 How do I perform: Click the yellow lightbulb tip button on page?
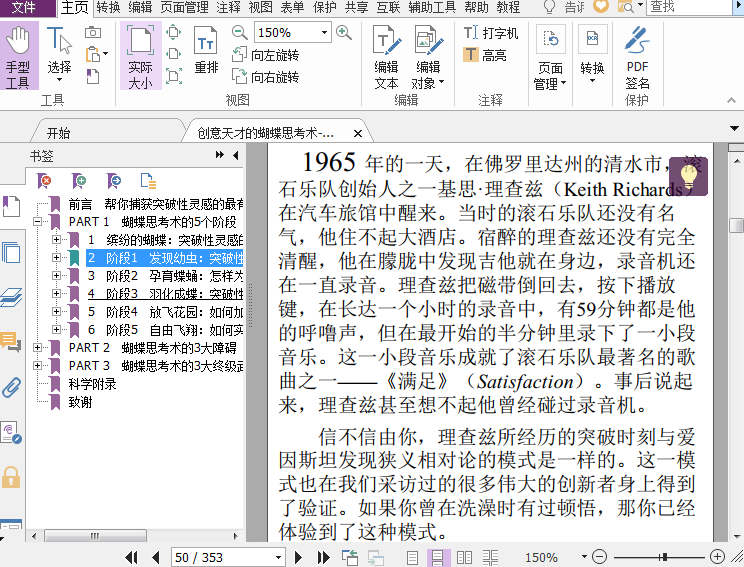(688, 177)
